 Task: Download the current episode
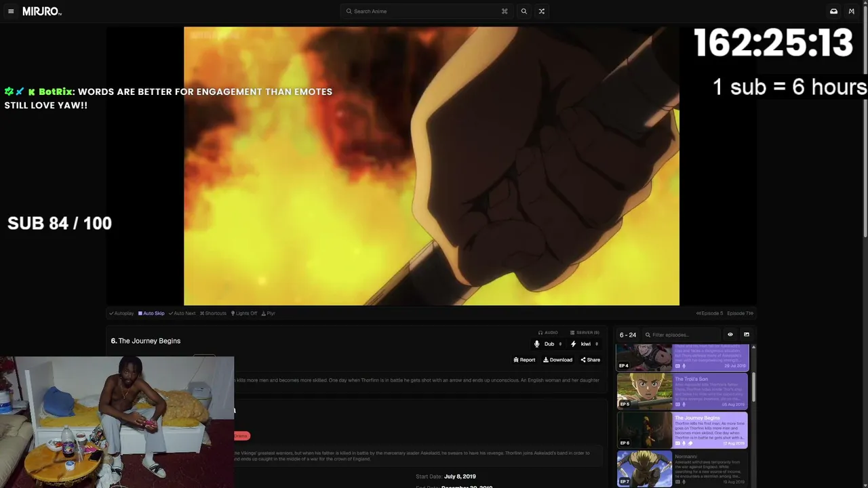557,360
